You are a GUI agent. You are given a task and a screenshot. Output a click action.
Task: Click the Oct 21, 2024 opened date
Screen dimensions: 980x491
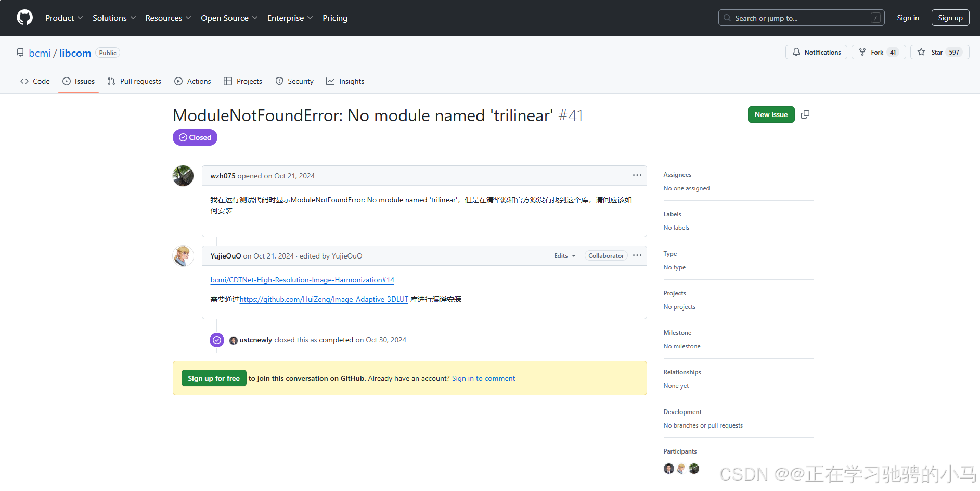coord(294,176)
